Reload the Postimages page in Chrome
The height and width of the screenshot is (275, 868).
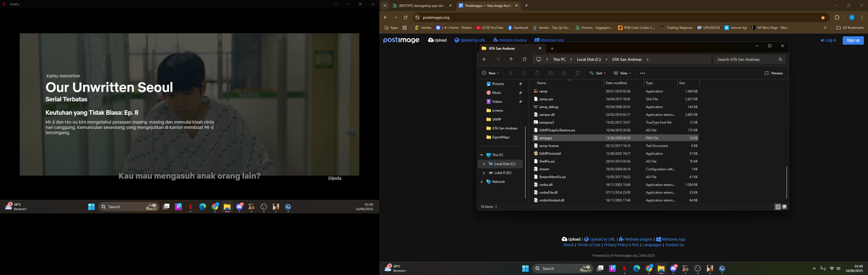pos(405,17)
